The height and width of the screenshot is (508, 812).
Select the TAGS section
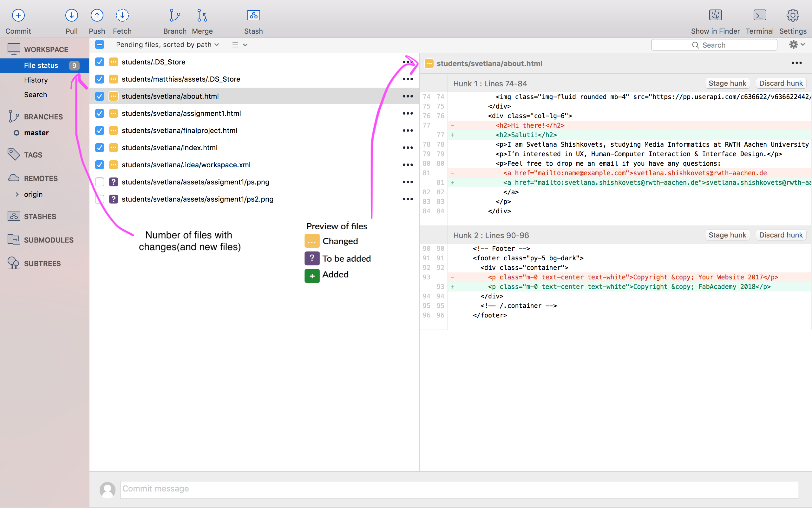[33, 155]
